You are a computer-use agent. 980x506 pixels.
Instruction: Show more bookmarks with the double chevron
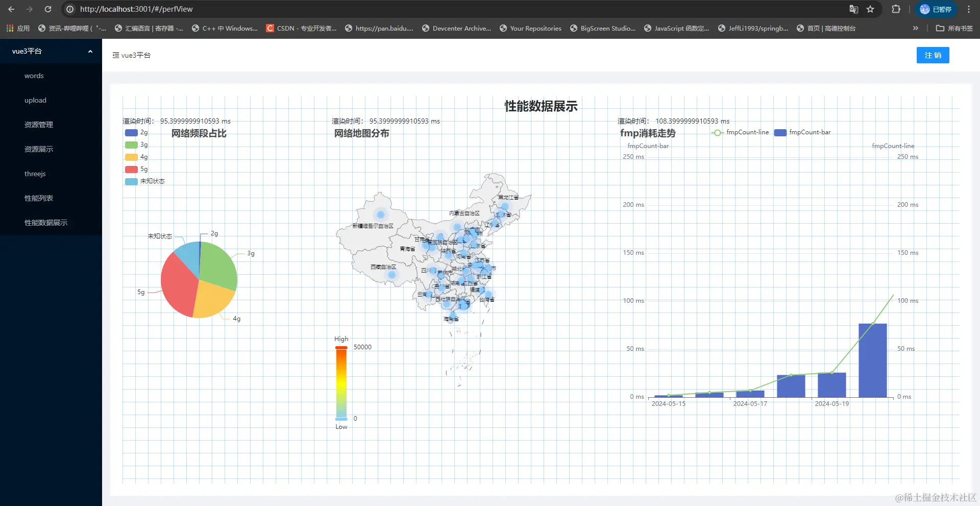tap(916, 28)
